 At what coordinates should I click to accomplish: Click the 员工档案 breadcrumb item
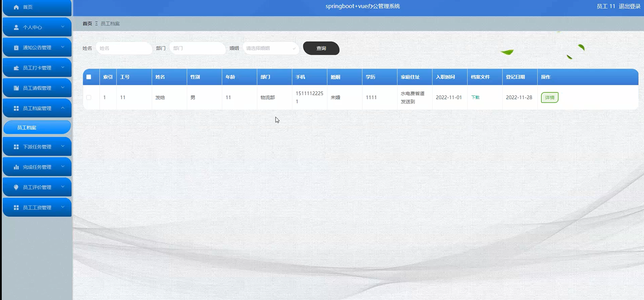[110, 24]
